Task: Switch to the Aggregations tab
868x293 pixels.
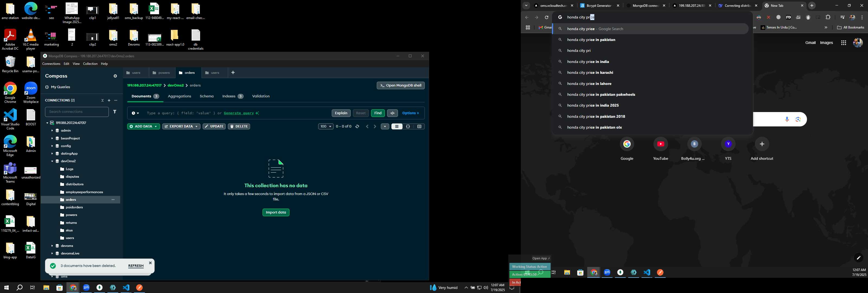Action: click(179, 96)
